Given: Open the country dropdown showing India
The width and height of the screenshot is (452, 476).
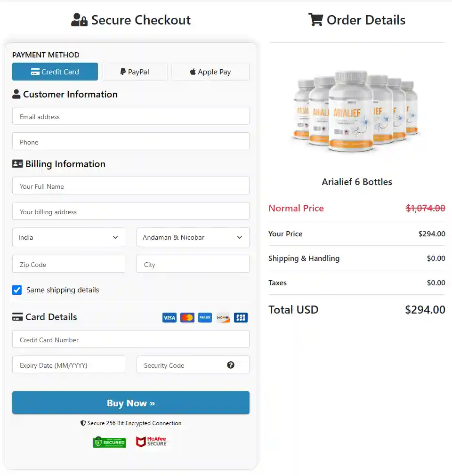Looking at the screenshot, I should click(68, 237).
